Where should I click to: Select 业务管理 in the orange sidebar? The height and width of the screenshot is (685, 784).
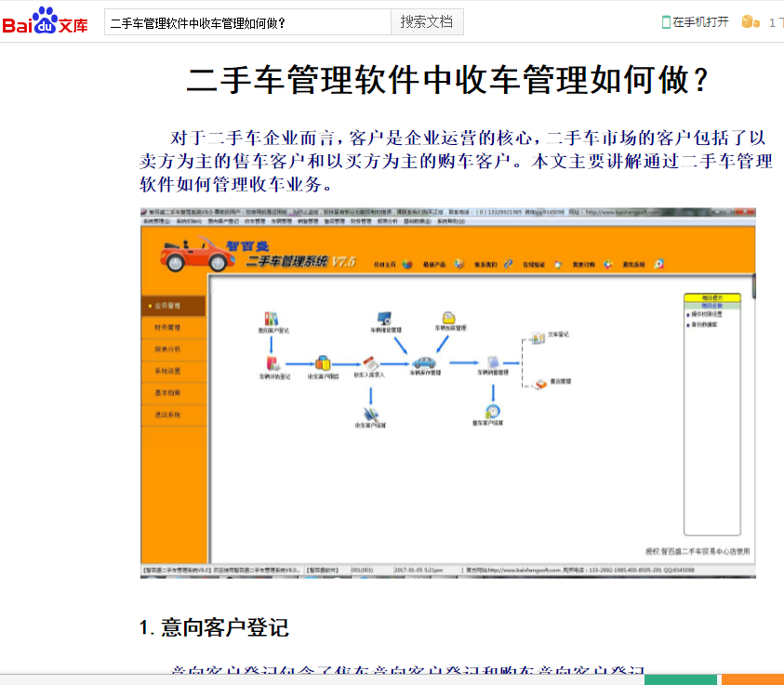pos(167,305)
